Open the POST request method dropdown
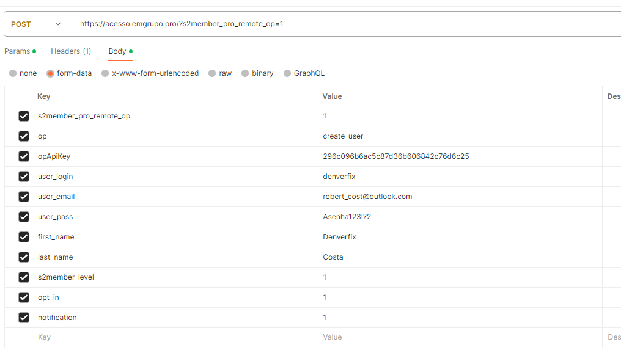The height and width of the screenshot is (364, 621). (x=37, y=23)
